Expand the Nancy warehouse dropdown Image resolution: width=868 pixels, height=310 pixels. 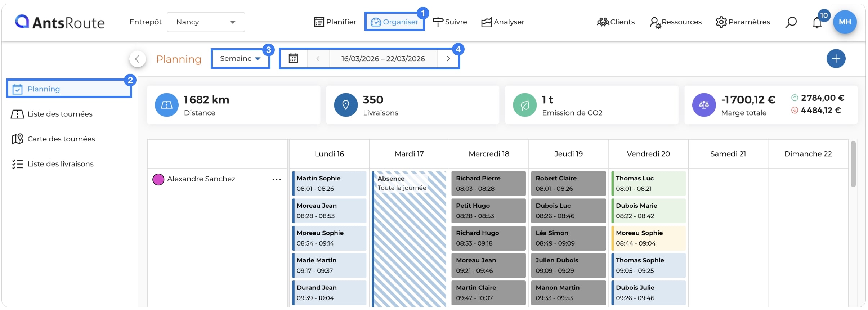206,22
